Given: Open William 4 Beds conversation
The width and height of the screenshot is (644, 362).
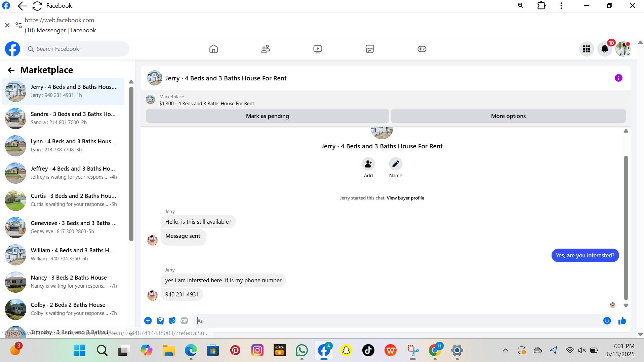Looking at the screenshot, I should pyautogui.click(x=63, y=255).
